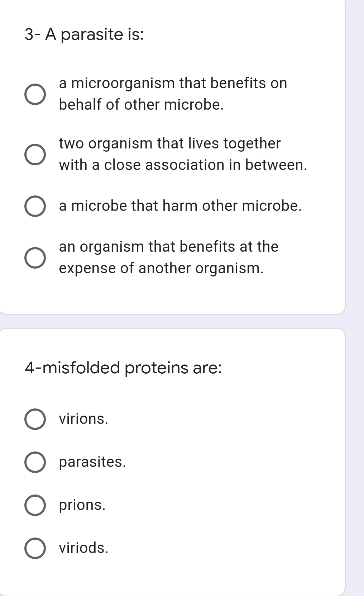Click the question title '3- A parasite is:'
Viewport: 364px width, 596px height.
[x=85, y=34]
